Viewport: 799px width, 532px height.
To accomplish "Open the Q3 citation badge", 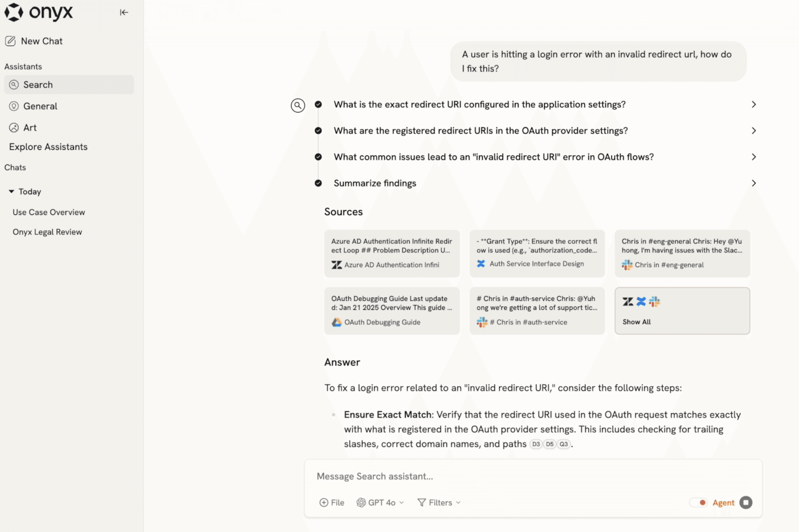I will [x=563, y=444].
